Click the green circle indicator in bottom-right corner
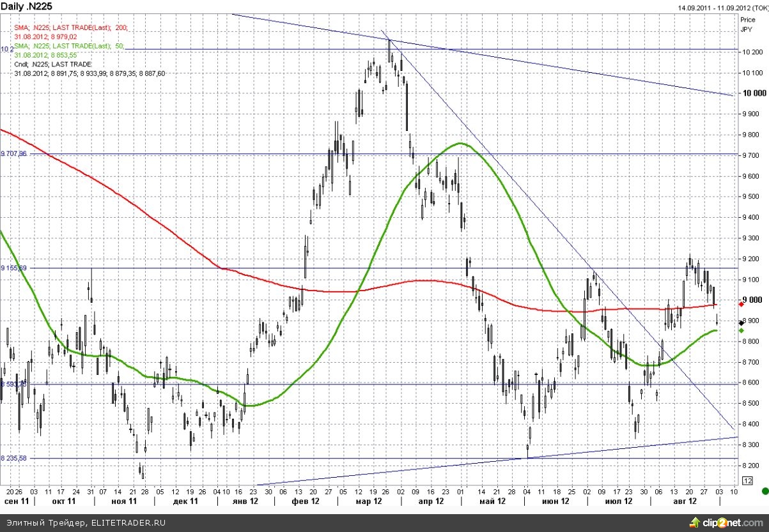The image size is (769, 532). point(765,491)
